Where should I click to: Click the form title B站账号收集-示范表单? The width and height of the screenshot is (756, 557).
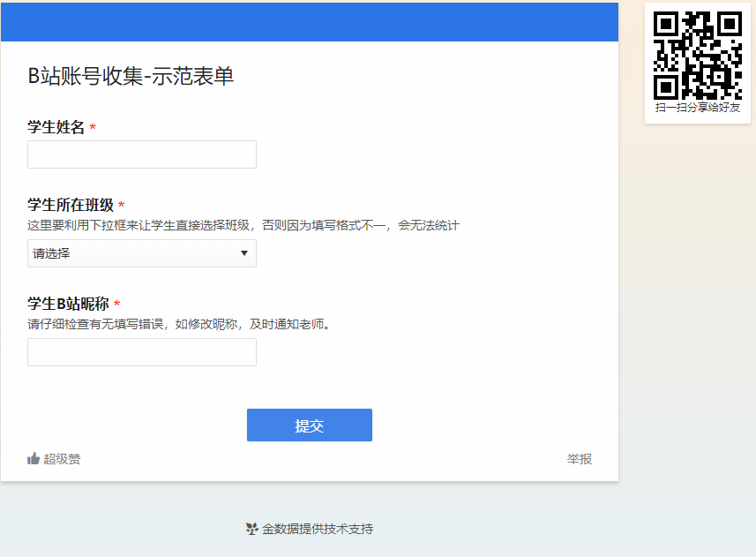coord(131,77)
